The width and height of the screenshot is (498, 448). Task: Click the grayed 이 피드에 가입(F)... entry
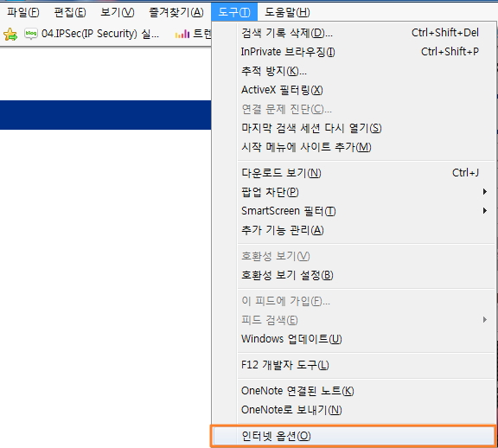pos(353,301)
